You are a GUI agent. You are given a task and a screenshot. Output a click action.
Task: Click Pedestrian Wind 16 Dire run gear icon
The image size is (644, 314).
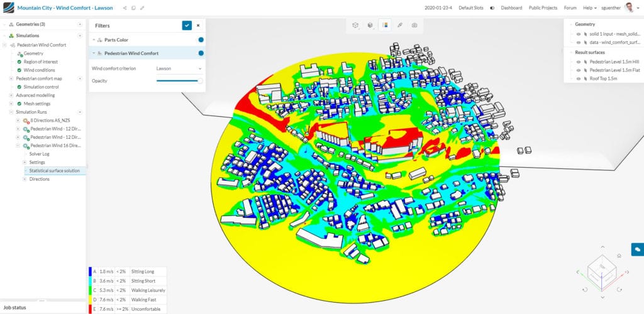25,146
